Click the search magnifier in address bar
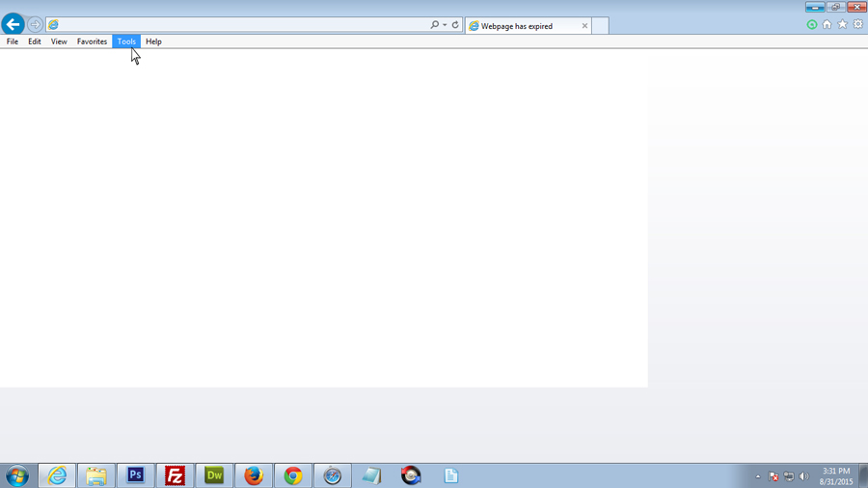The image size is (868, 488). 435,24
